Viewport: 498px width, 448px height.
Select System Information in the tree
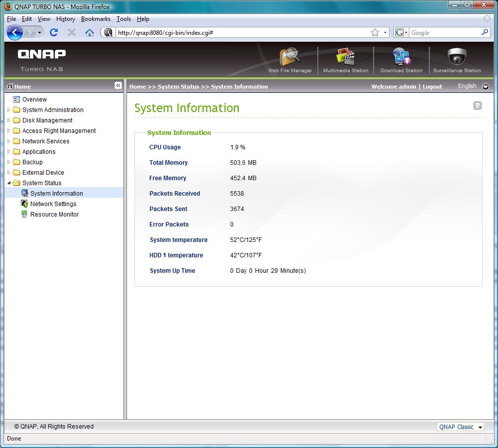(x=57, y=193)
